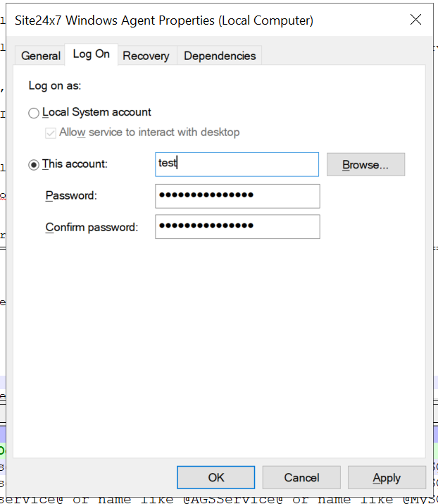Image resolution: width=438 pixels, height=504 pixels.
Task: Apply the log on changes
Action: (x=387, y=477)
